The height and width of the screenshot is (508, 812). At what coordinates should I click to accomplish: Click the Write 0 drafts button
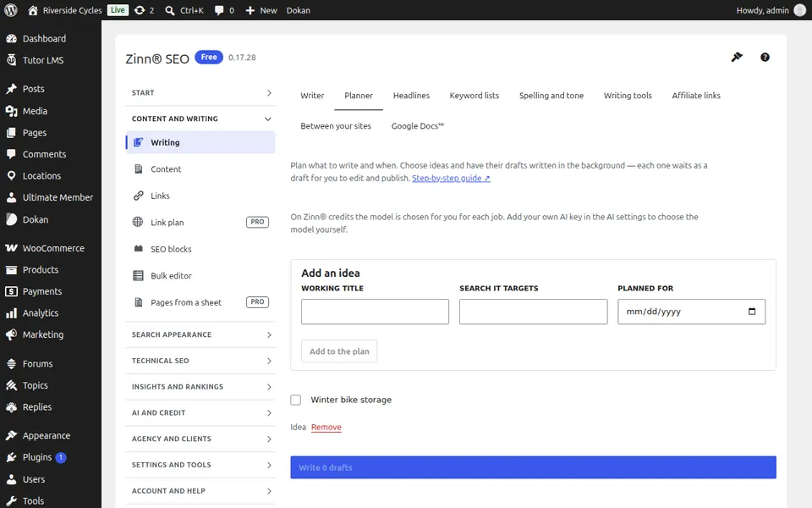point(533,467)
